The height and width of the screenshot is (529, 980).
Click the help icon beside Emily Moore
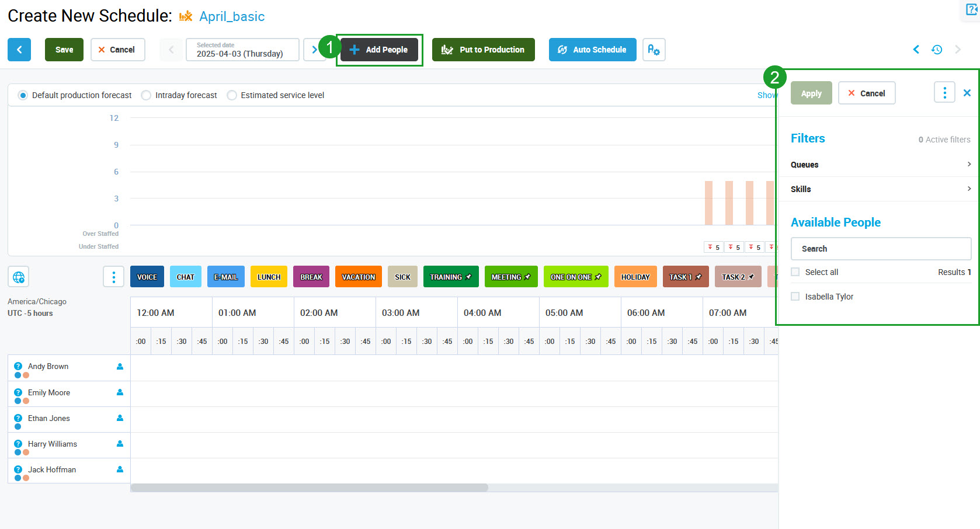coord(18,392)
